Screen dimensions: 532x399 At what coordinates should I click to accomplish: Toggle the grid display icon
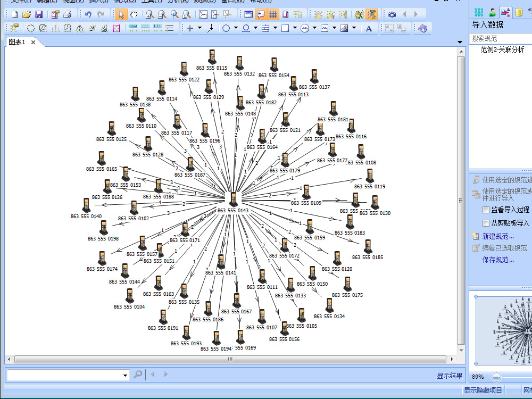coord(273,14)
